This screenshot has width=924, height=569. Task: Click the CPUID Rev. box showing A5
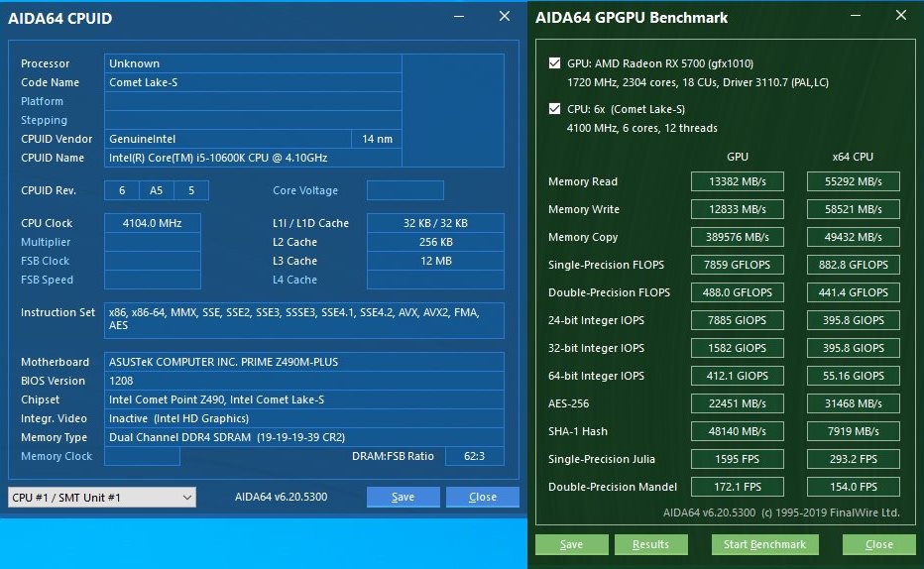[157, 190]
